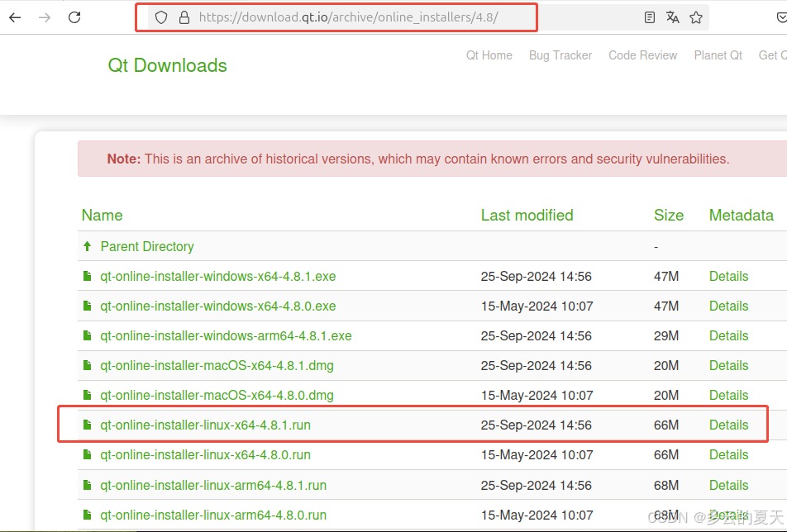
Task: Go back to the previous page
Action: pyautogui.click(x=15, y=17)
